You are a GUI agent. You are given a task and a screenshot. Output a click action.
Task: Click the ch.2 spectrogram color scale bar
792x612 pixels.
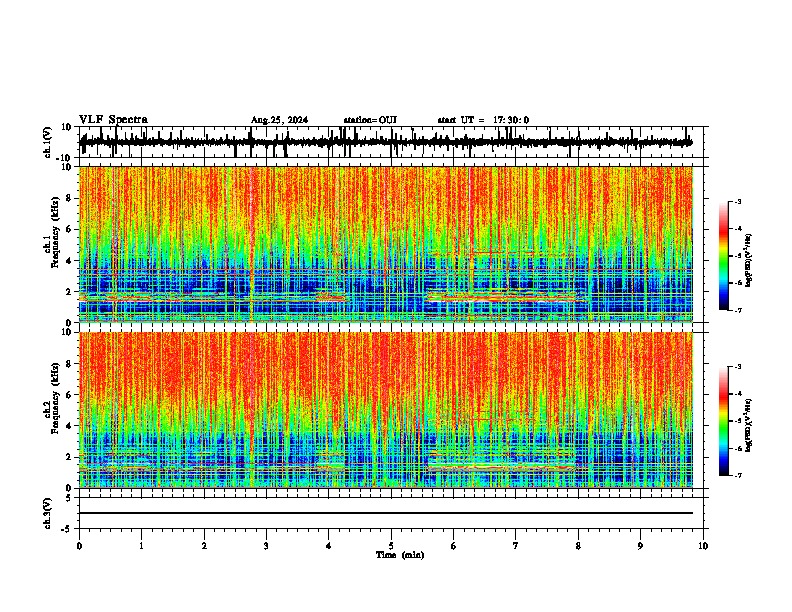point(723,421)
